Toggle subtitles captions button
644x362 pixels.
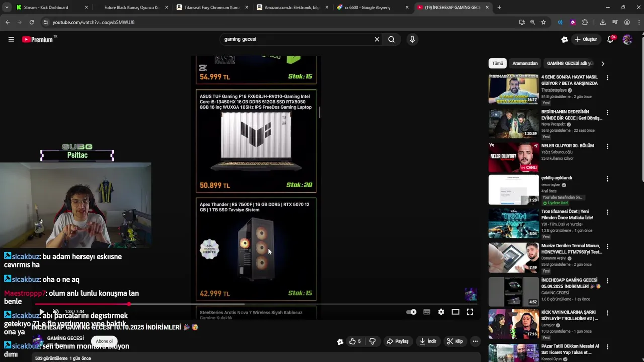tap(427, 312)
